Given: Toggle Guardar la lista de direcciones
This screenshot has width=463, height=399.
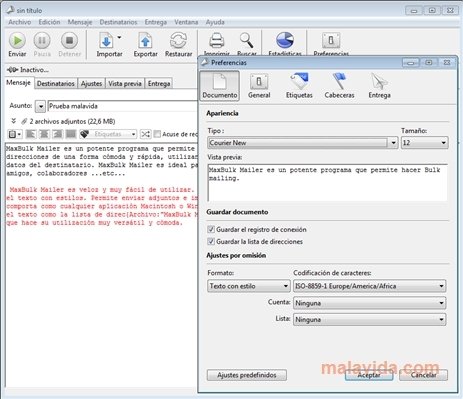Looking at the screenshot, I should [211, 241].
